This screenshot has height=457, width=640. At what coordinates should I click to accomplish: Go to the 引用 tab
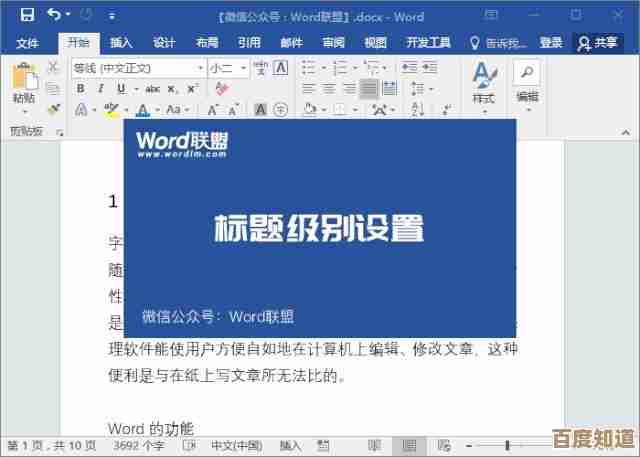(x=249, y=42)
